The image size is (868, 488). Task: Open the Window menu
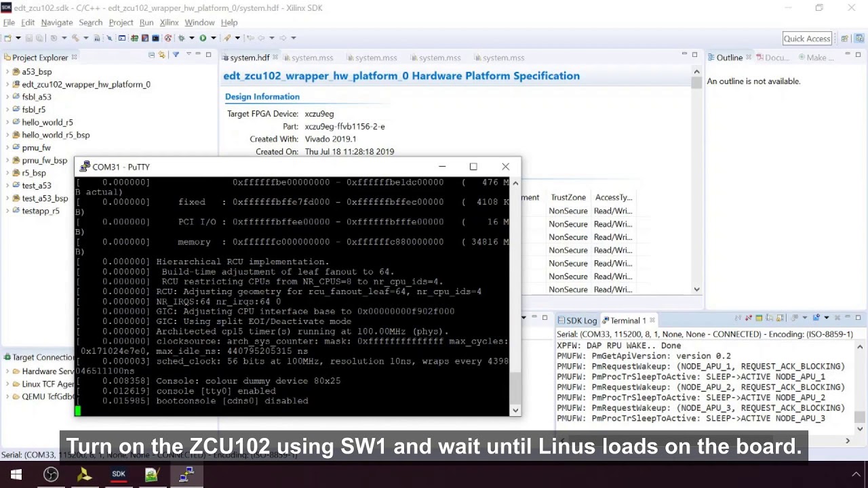[199, 22]
